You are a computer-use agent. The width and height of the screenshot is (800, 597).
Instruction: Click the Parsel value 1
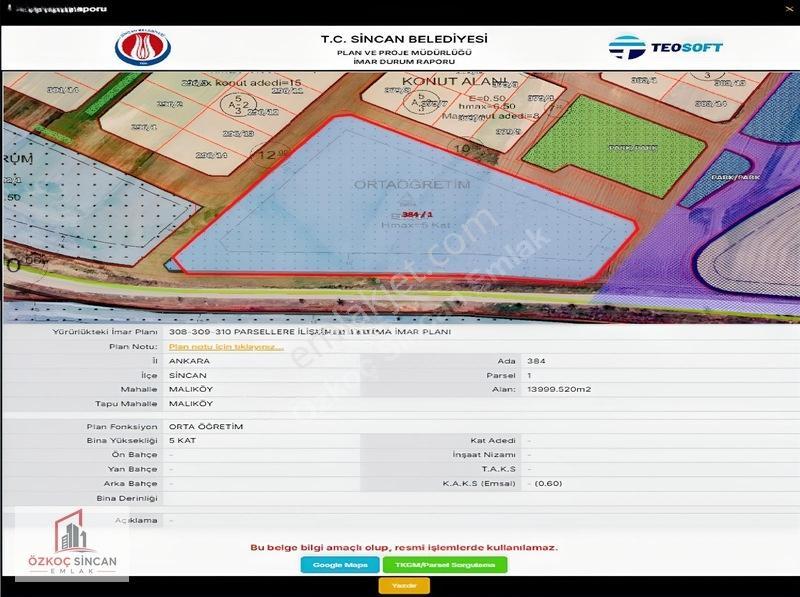[530, 375]
